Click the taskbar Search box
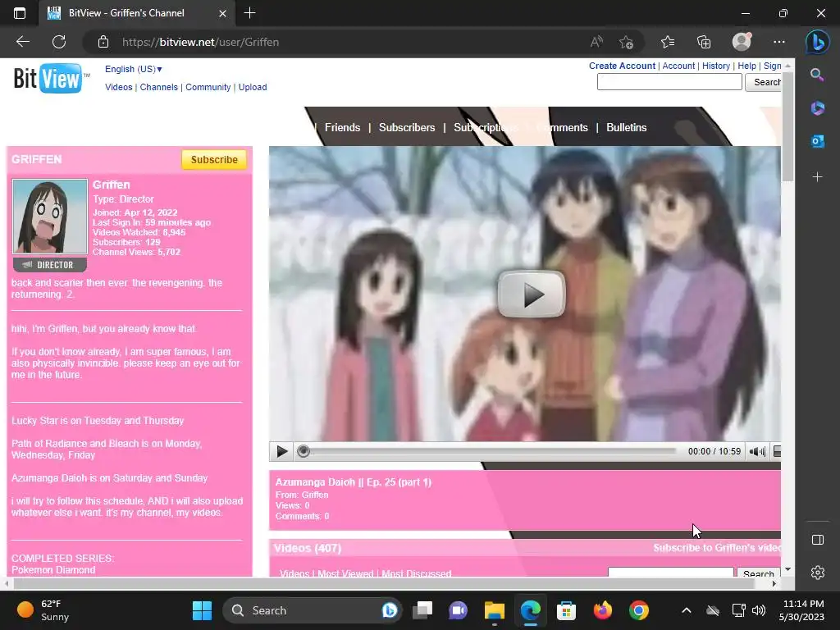The height and width of the screenshot is (630, 840). coord(313,610)
